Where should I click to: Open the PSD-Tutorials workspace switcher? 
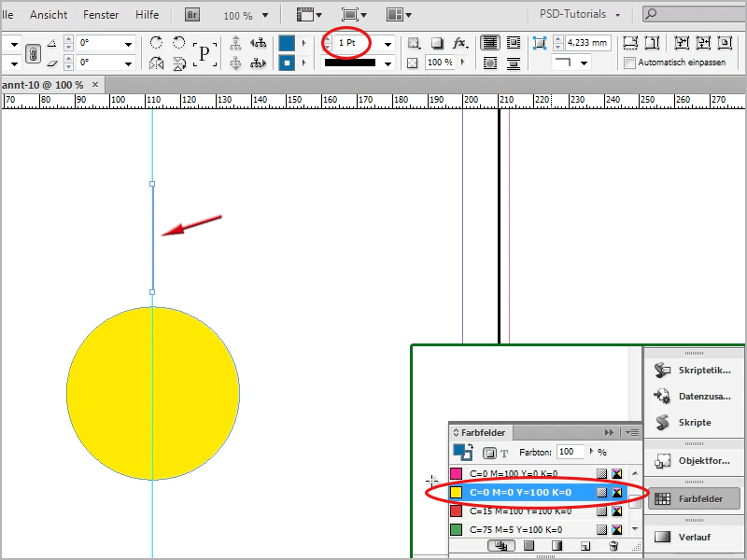(580, 15)
